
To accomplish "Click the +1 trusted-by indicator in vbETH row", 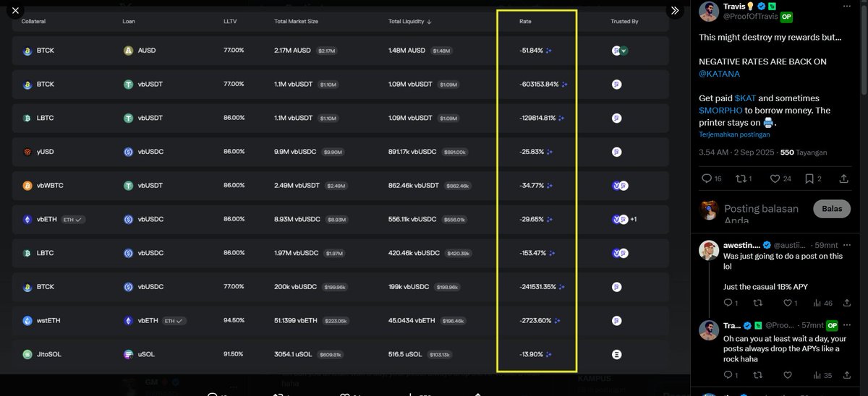I will 633,219.
